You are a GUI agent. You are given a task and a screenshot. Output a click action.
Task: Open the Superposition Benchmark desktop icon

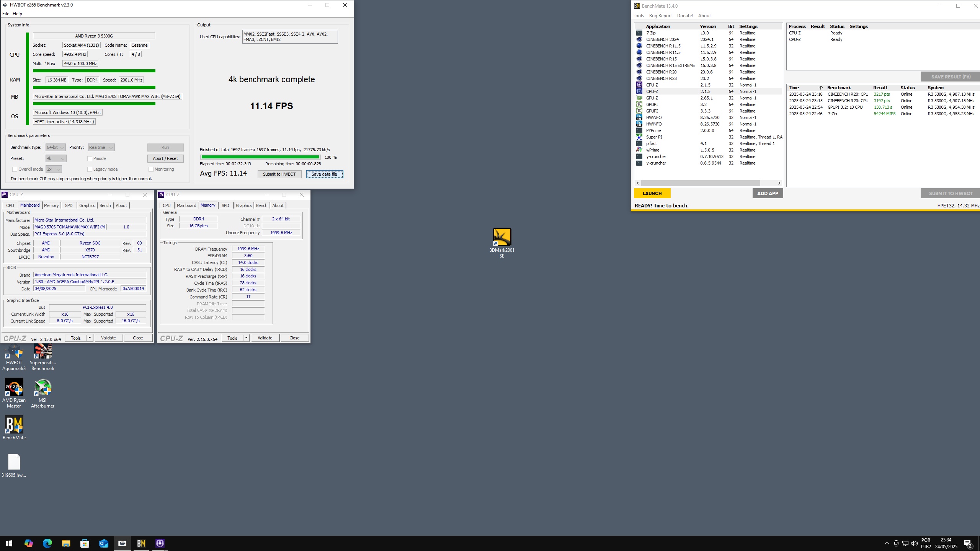pos(42,357)
